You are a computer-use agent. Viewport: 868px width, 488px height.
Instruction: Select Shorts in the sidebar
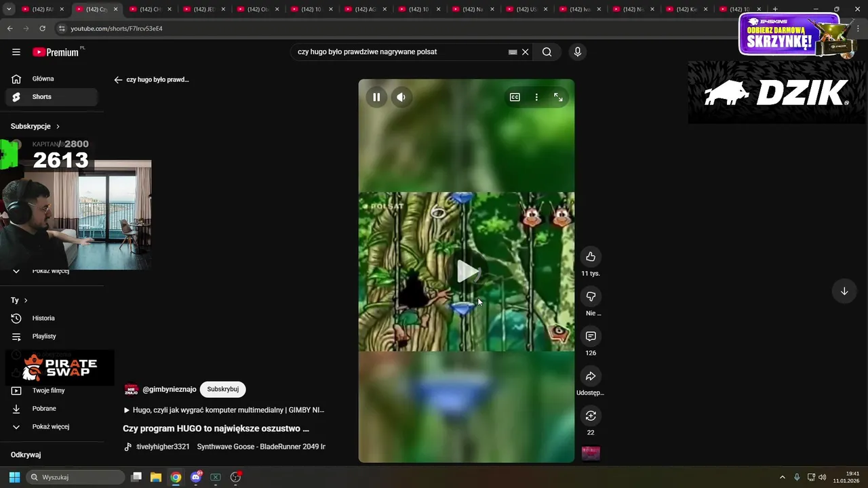(52, 97)
